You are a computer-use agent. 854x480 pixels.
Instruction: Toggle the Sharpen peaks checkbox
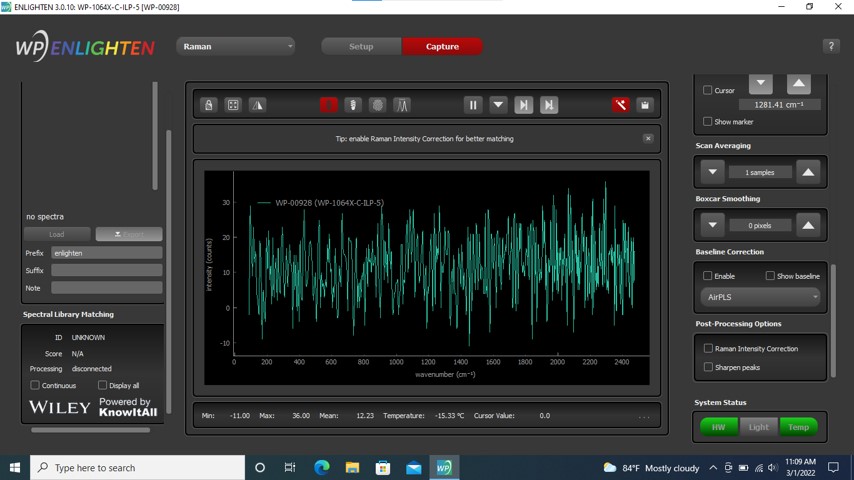(708, 367)
